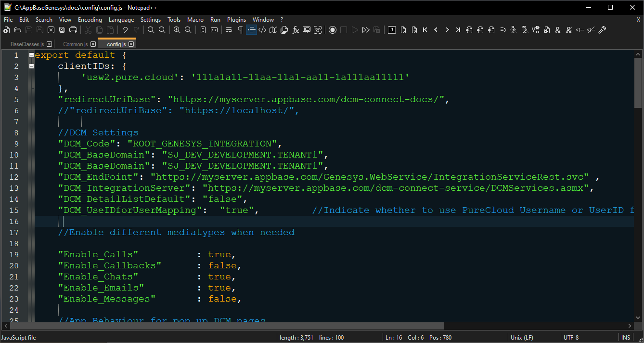The width and height of the screenshot is (644, 343).
Task: Switch to the BaseClasses.js tab
Action: click(x=27, y=44)
